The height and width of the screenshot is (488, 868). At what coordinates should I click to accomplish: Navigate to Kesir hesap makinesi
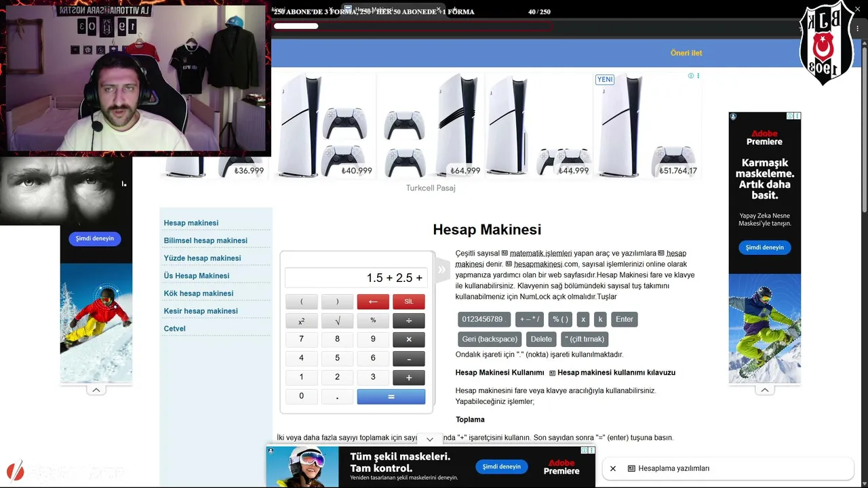[x=201, y=311]
